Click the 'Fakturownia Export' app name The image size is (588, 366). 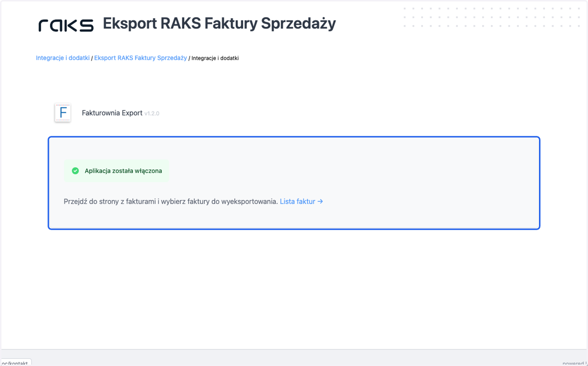click(x=112, y=113)
